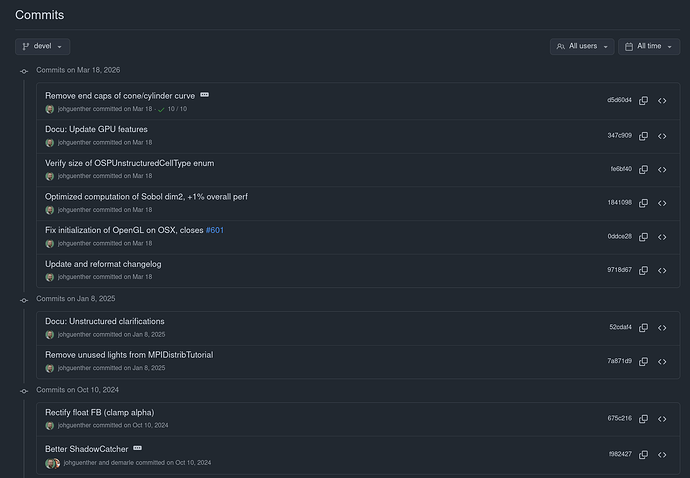Expand description of Remove end caps commit

click(x=205, y=95)
